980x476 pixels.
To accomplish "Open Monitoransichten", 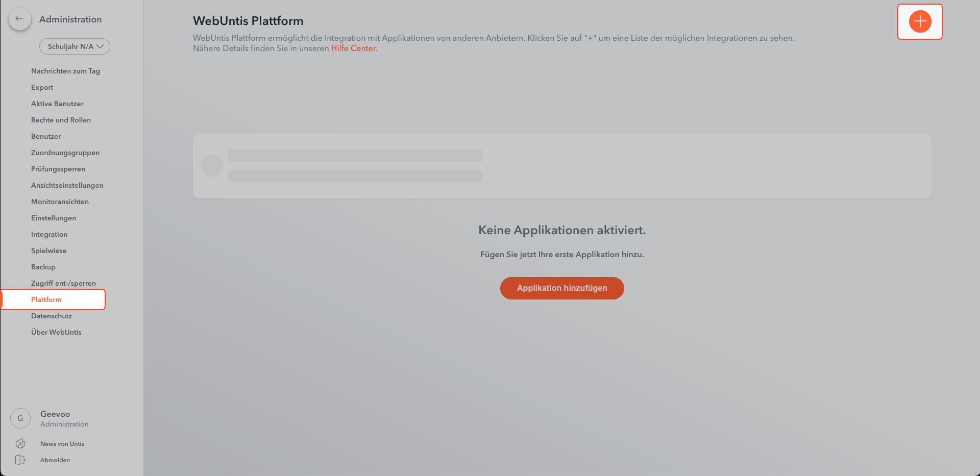I will [x=60, y=202].
